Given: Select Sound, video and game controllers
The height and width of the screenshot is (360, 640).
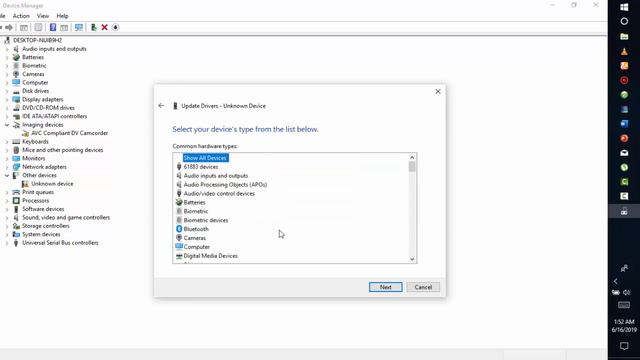Looking at the screenshot, I should (66, 218).
